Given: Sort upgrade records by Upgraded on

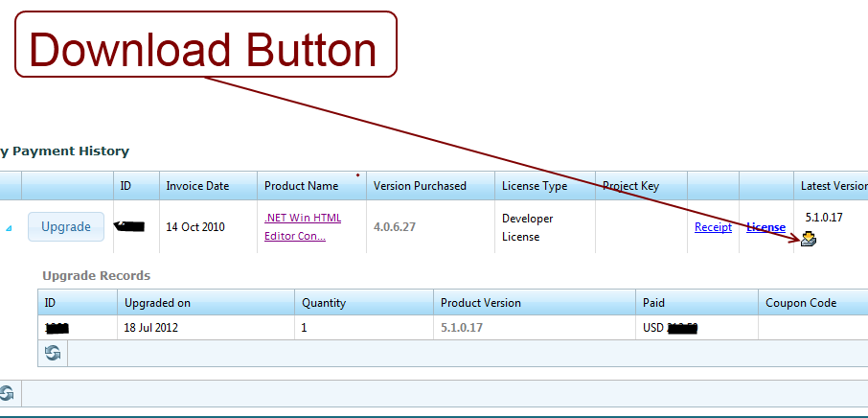Looking at the screenshot, I should tap(157, 303).
